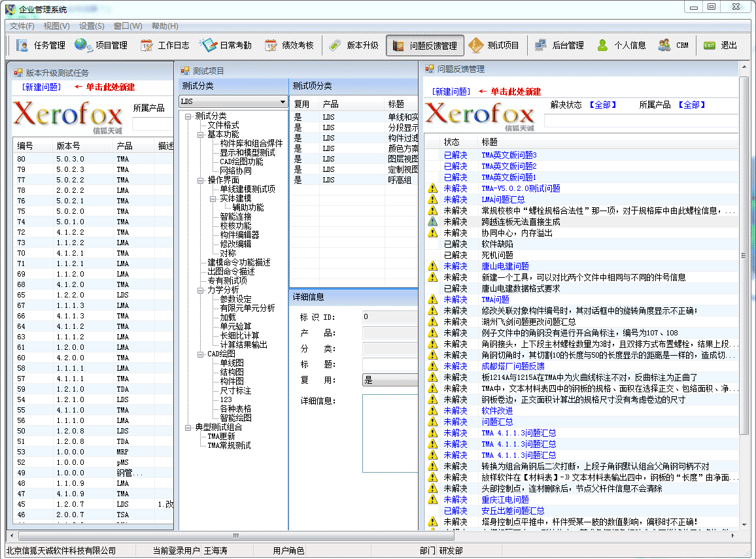Click warning icon beside 协同中心，内存溢出

pyautogui.click(x=432, y=233)
